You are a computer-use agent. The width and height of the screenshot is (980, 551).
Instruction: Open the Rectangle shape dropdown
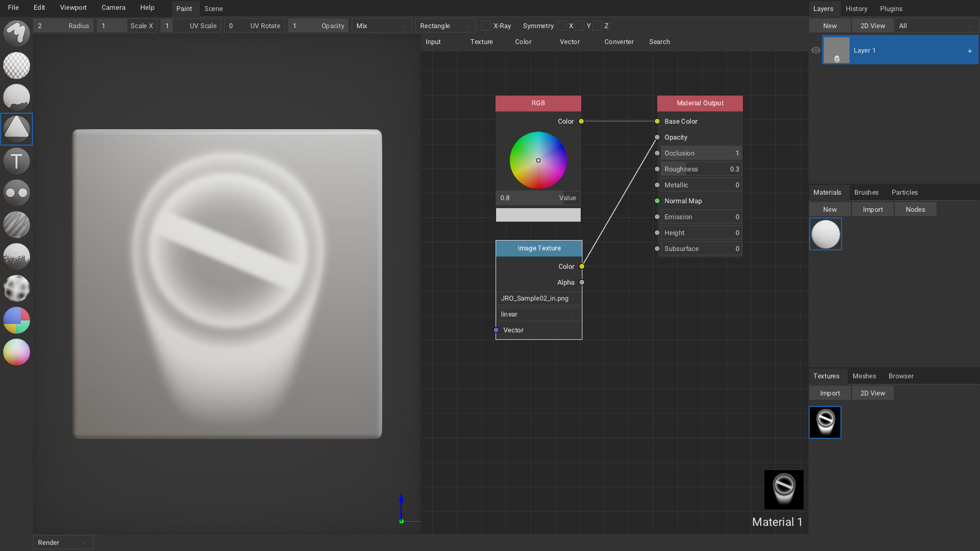445,26
